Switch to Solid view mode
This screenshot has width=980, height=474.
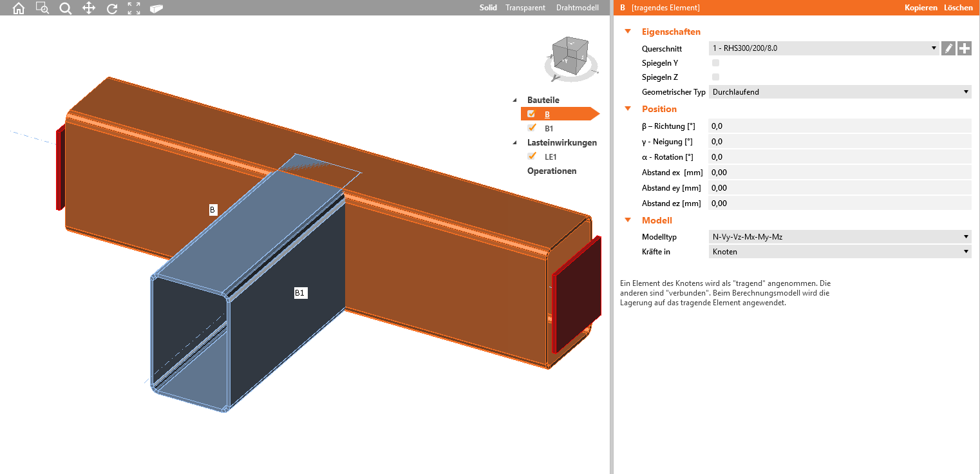pyautogui.click(x=488, y=8)
